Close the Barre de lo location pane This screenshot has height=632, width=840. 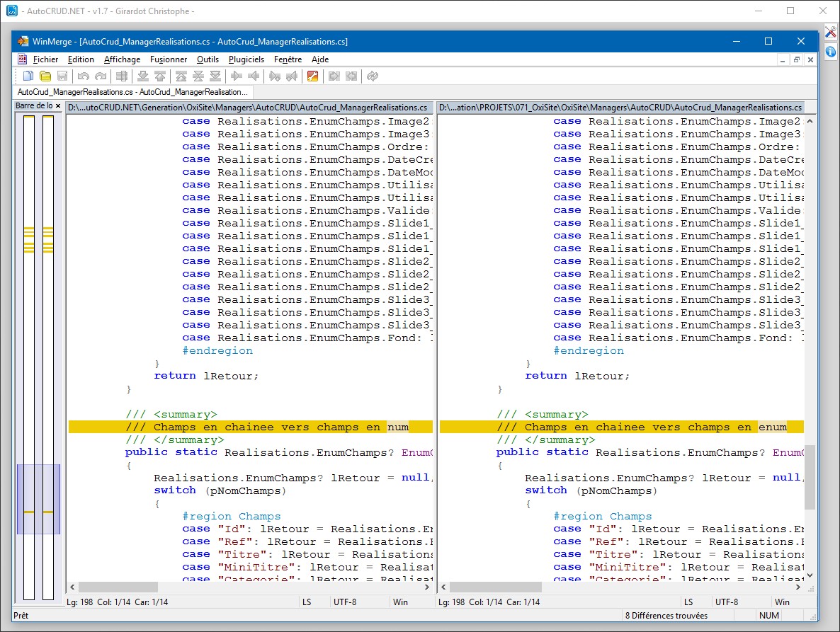coord(58,106)
